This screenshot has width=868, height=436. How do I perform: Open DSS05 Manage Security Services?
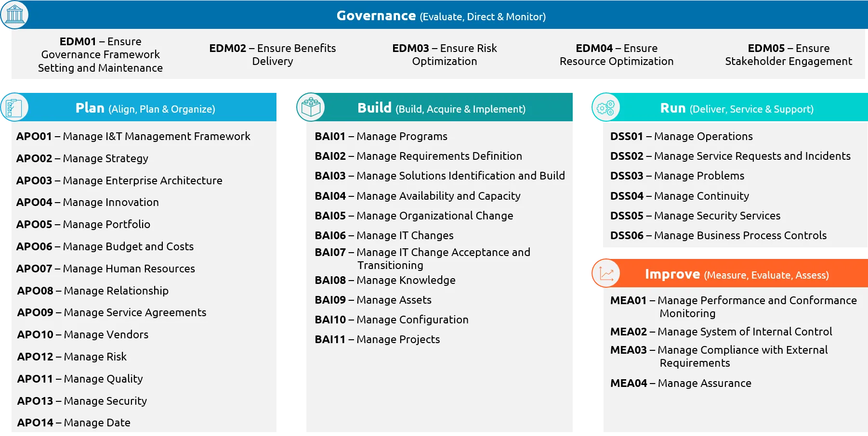tap(695, 216)
